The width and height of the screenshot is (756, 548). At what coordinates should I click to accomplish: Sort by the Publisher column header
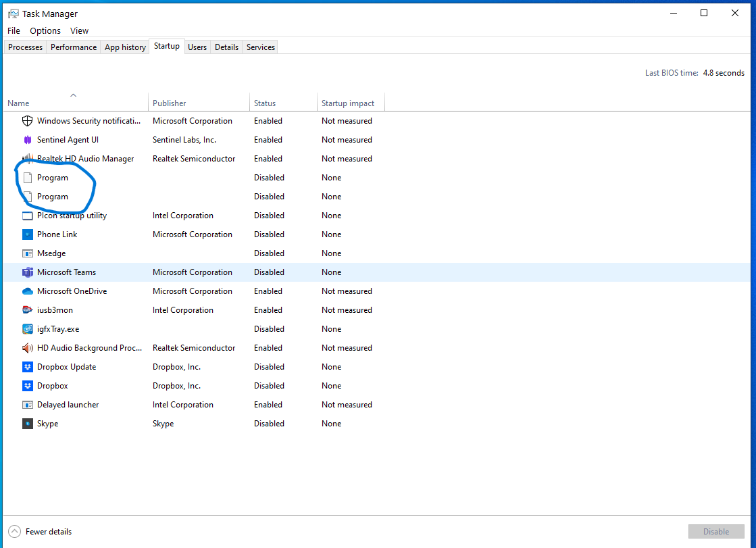pos(199,103)
